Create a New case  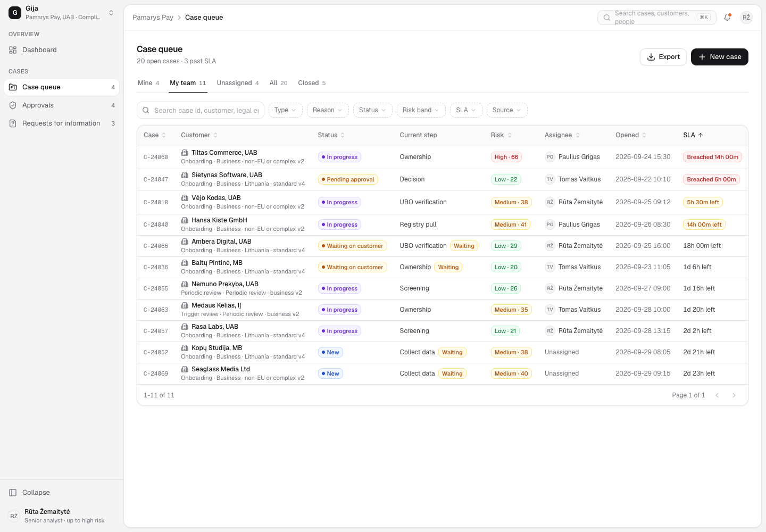coord(720,57)
